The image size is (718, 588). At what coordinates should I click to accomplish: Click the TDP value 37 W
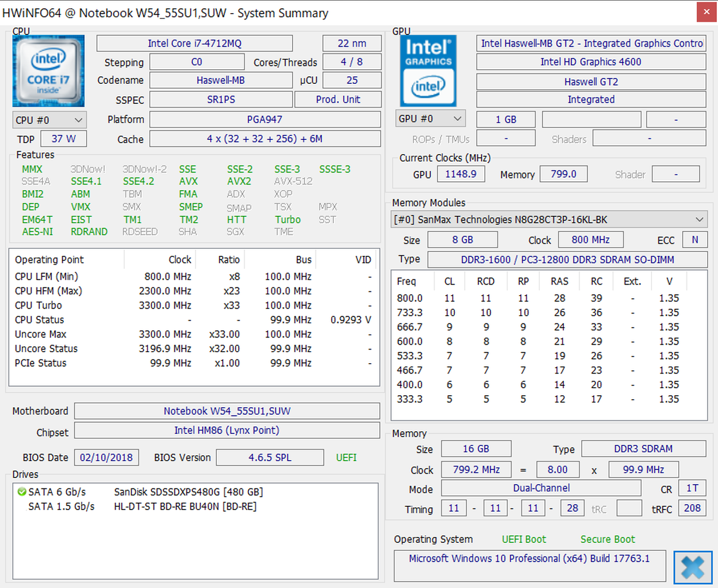point(63,139)
